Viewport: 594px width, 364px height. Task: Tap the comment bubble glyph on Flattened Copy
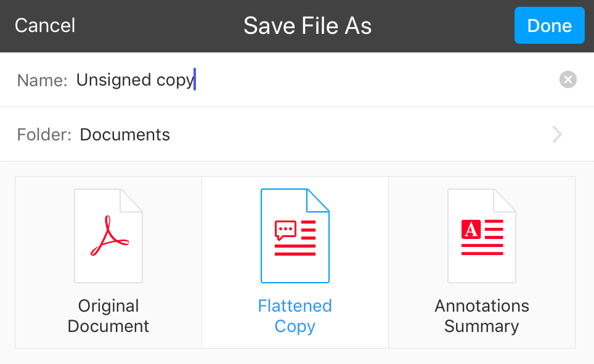285,230
